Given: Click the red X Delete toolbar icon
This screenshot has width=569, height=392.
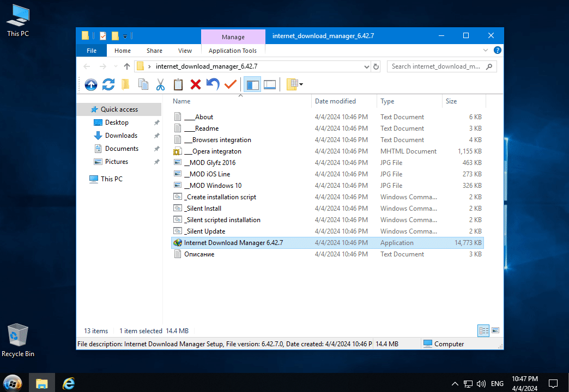Looking at the screenshot, I should tap(195, 84).
